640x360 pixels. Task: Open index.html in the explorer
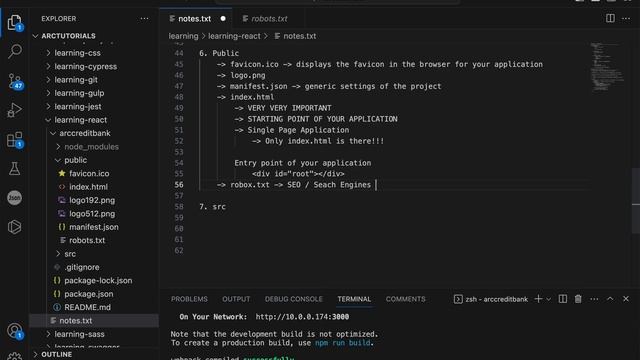click(x=93, y=187)
